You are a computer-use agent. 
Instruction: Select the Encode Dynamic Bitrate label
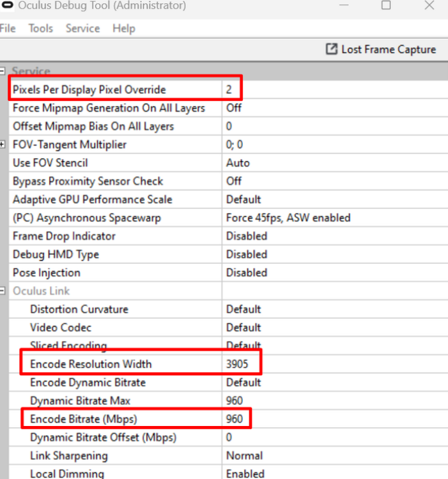click(88, 383)
